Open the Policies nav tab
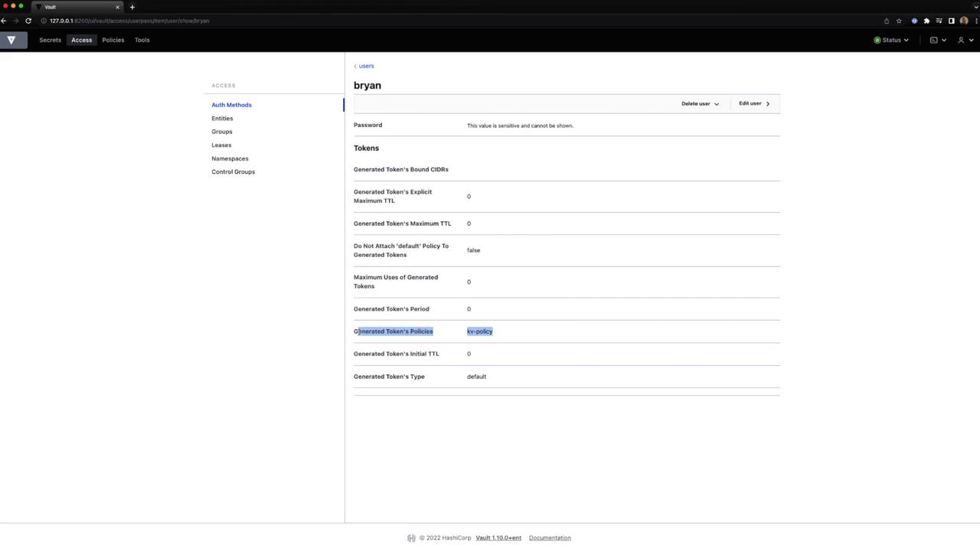 [113, 40]
